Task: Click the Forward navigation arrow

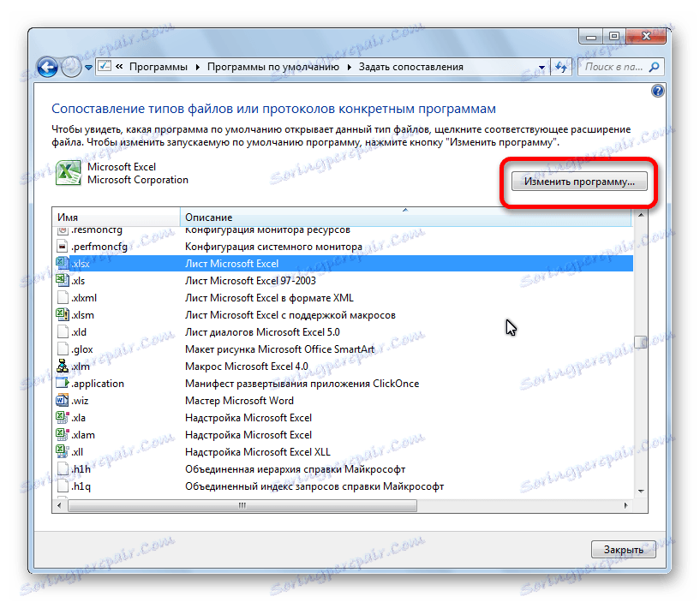Action: [70, 68]
